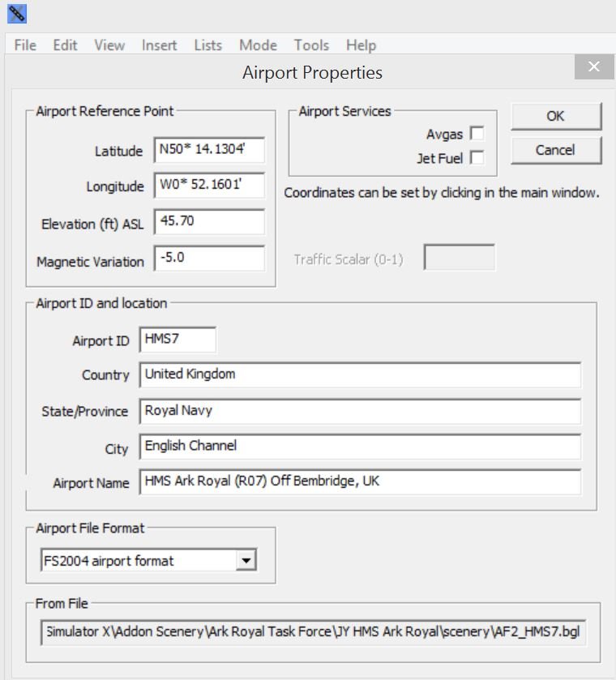This screenshot has height=680, width=616.
Task: Open the Insert menu
Action: [x=159, y=45]
